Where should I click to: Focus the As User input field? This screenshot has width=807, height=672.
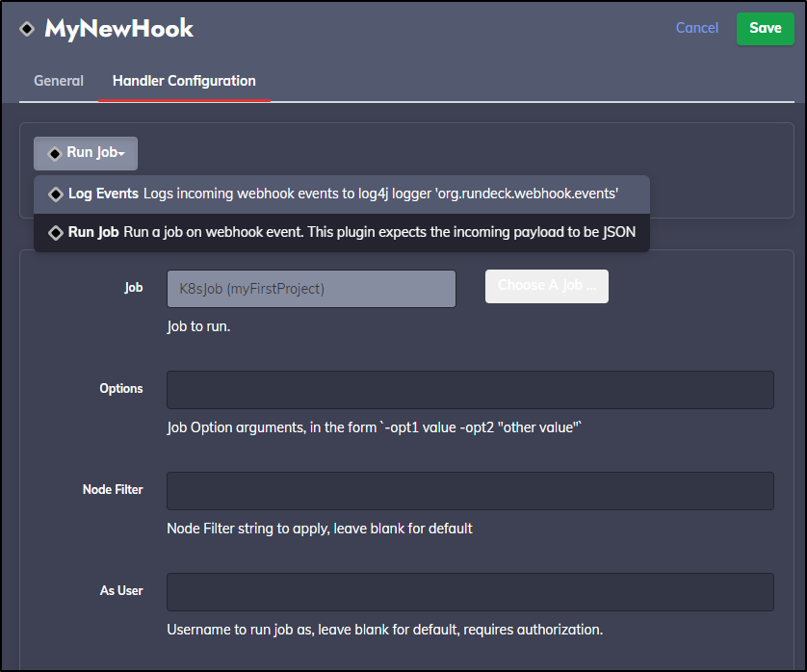[x=470, y=592]
